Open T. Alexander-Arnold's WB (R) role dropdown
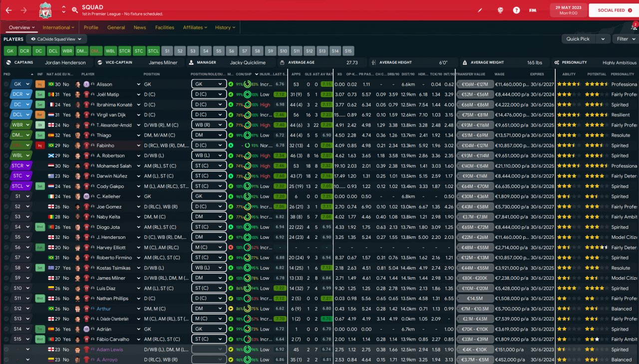Image resolution: width=639 pixels, height=364 pixels. [209, 125]
